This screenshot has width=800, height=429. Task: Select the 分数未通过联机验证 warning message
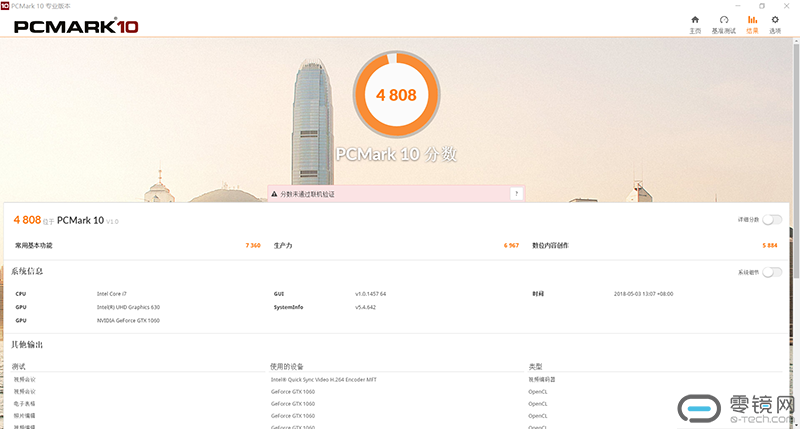pyautogui.click(x=307, y=194)
